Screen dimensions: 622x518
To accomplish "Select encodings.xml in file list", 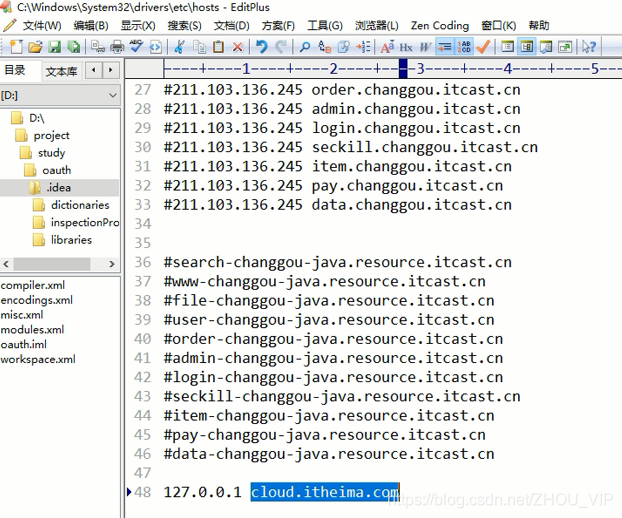I will [x=36, y=300].
